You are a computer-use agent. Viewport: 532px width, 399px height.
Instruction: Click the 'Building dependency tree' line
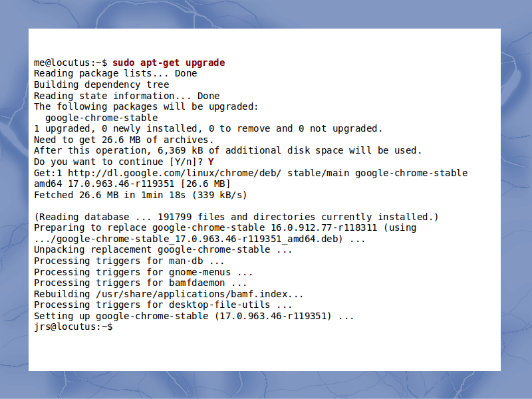[x=102, y=85]
